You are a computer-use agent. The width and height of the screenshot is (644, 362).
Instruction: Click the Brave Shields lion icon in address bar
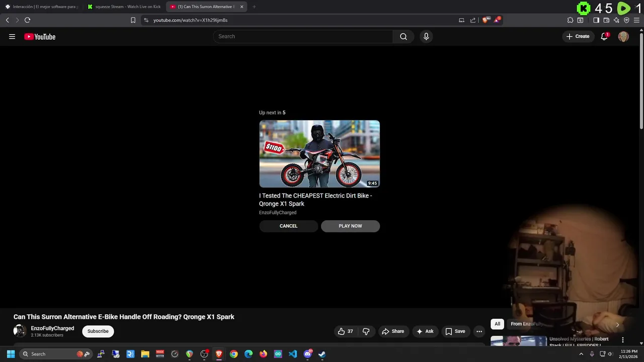[x=485, y=20]
